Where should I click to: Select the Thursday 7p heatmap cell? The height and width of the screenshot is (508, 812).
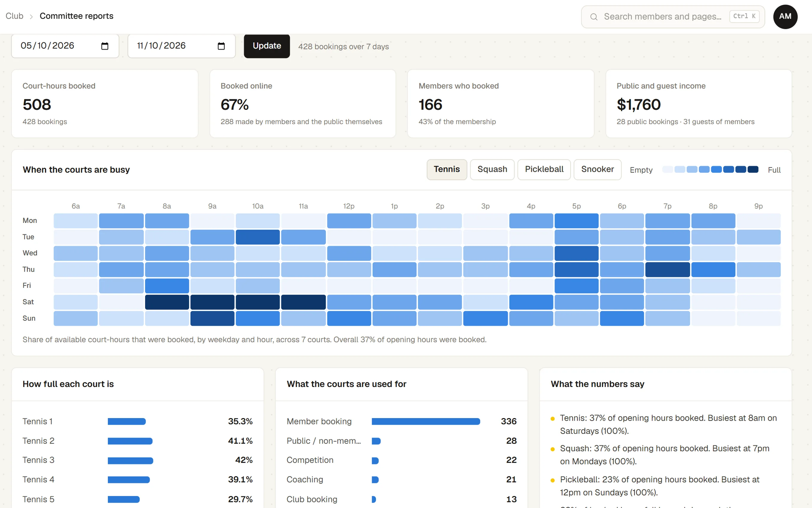tap(668, 269)
